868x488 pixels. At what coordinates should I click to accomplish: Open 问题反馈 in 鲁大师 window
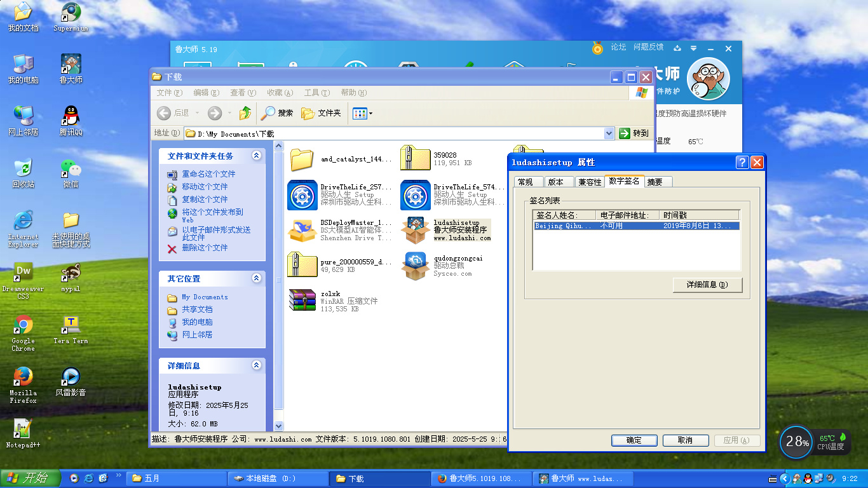click(x=648, y=47)
